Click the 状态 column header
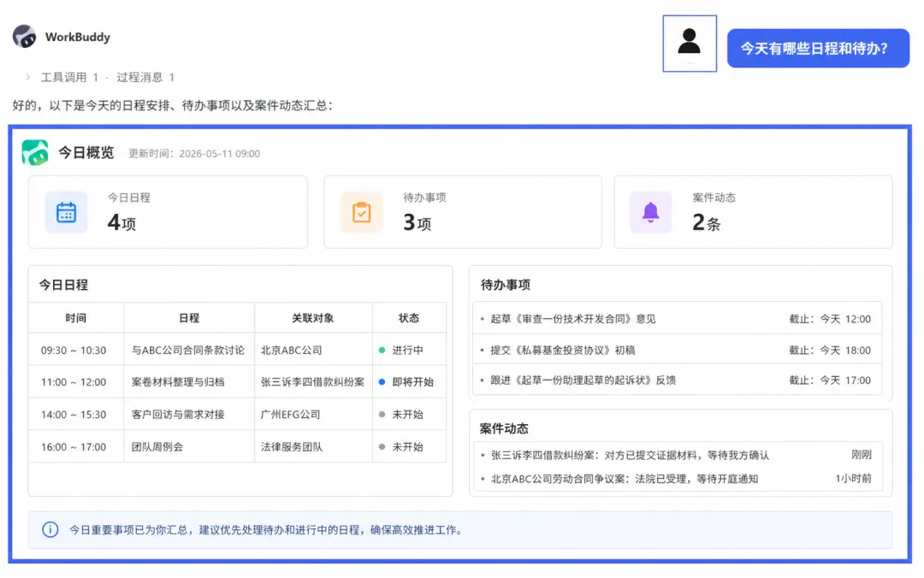 click(408, 318)
